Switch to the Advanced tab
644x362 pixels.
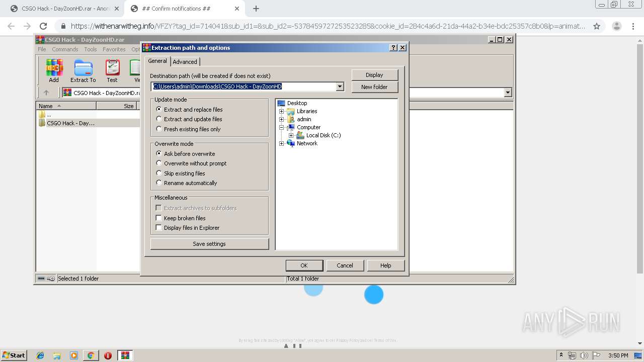click(x=185, y=62)
